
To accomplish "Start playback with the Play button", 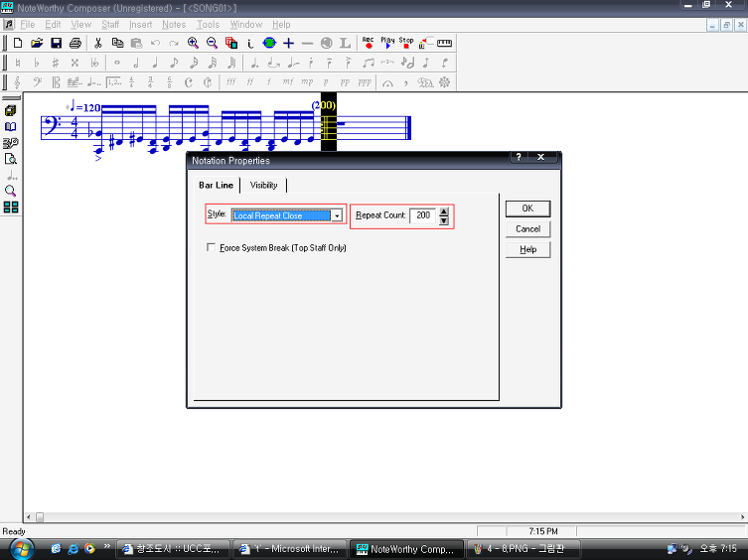I will tap(387, 43).
